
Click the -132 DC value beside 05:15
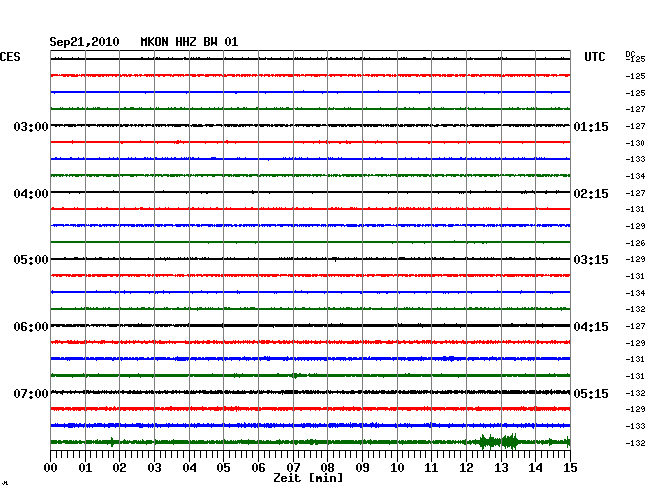(635, 393)
